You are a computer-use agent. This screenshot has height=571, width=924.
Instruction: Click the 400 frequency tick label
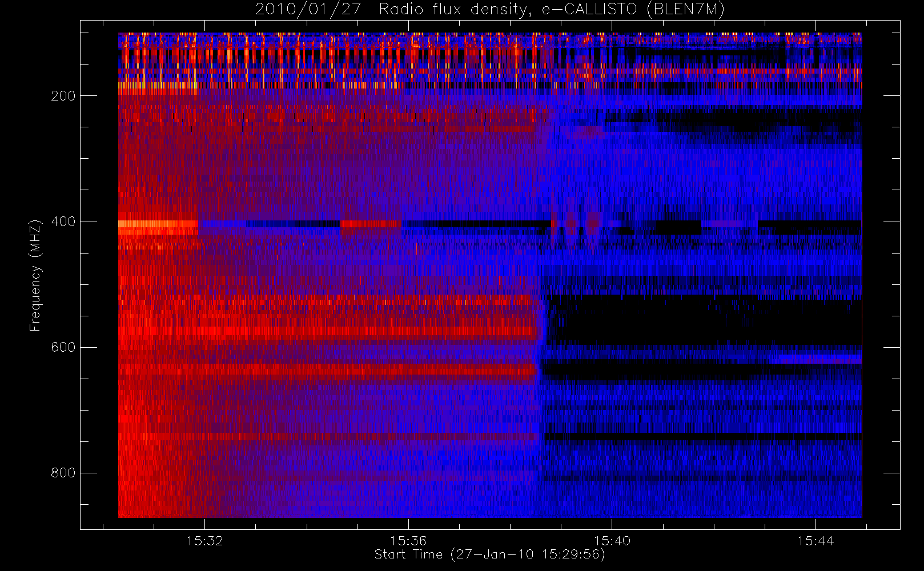coord(63,222)
